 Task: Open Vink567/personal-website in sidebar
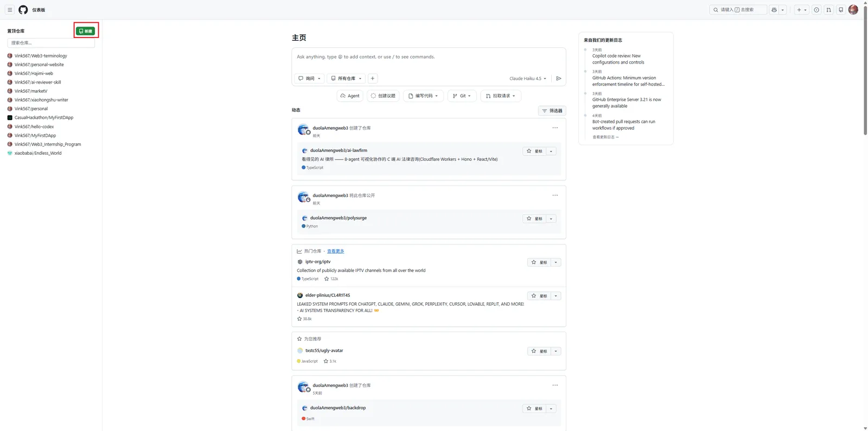(x=39, y=65)
